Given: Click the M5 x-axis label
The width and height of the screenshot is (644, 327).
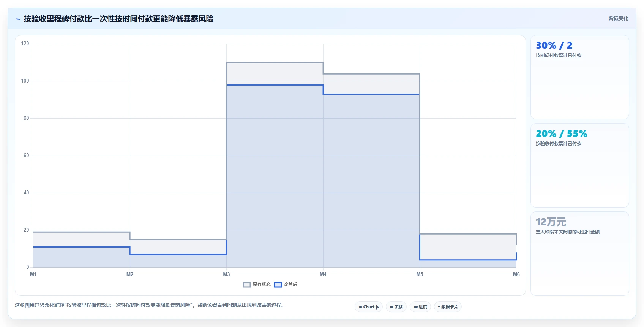Looking at the screenshot, I should 420,274.
